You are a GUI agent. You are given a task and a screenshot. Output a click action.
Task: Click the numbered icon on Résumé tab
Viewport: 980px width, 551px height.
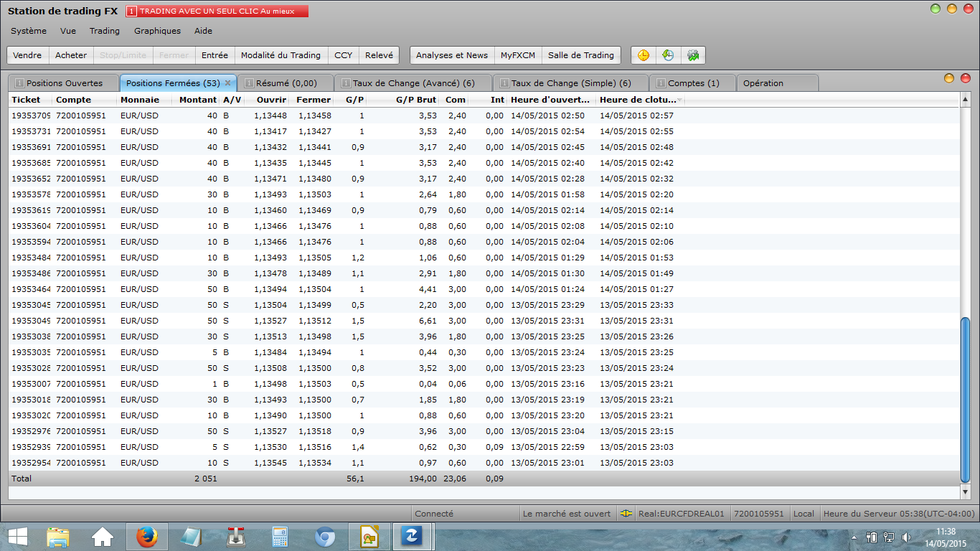(x=249, y=83)
